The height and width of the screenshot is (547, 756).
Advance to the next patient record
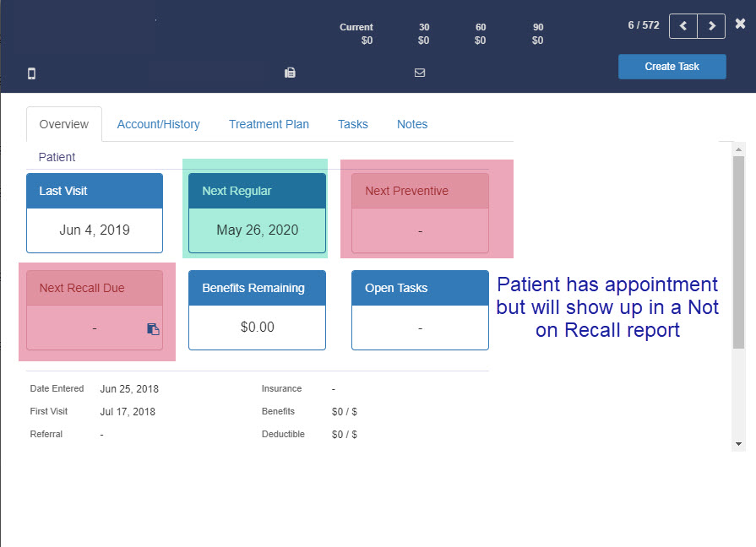(711, 26)
